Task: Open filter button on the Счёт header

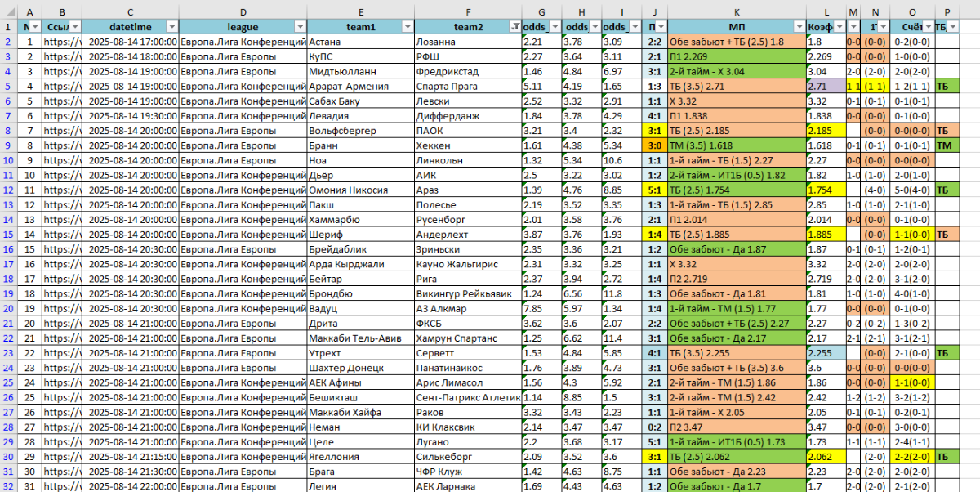Action: [x=926, y=27]
